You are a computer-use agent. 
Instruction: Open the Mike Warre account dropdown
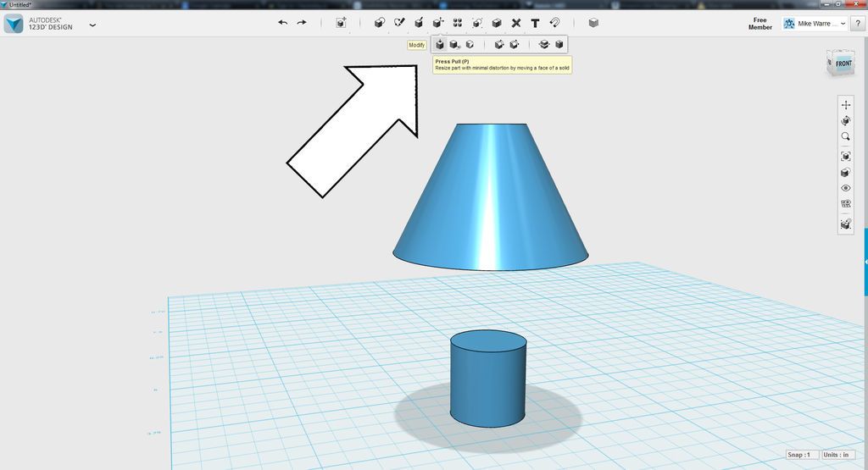815,23
